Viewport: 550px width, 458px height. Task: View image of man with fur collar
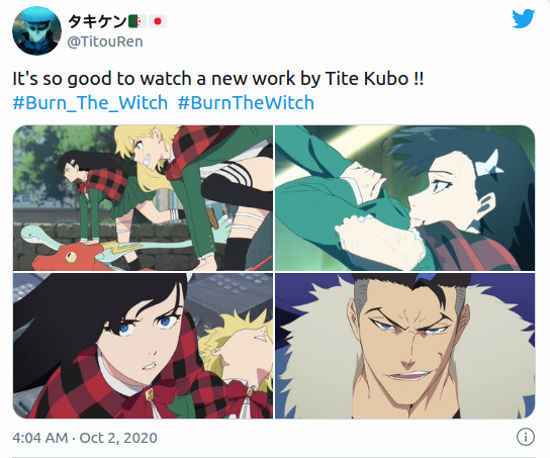click(405, 346)
